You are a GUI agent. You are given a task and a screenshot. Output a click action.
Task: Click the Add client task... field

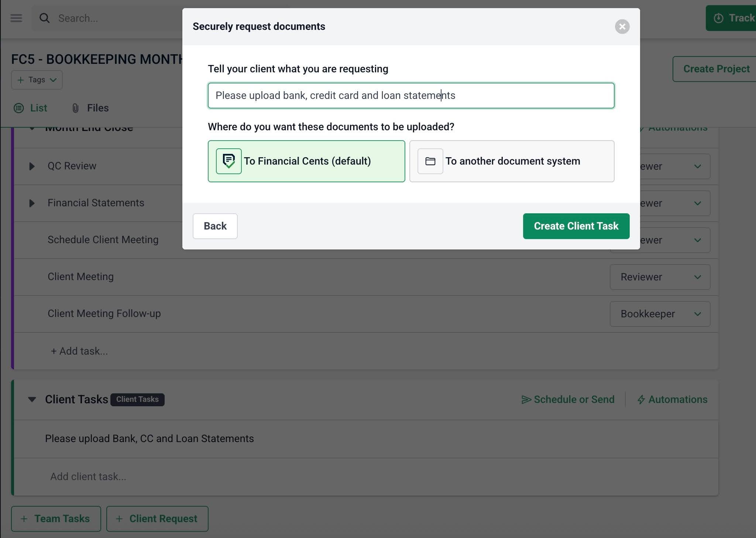(x=88, y=477)
